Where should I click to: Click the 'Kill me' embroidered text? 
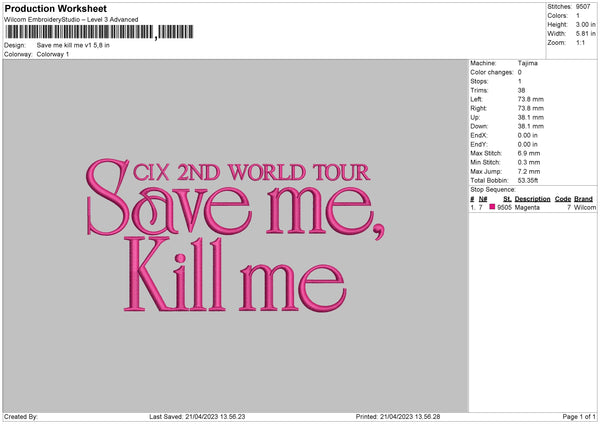[x=235, y=274]
